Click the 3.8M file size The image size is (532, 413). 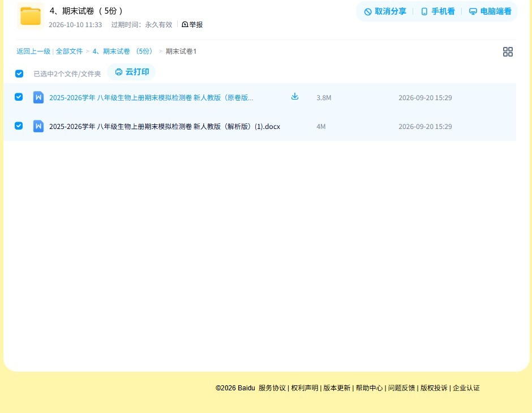click(324, 98)
